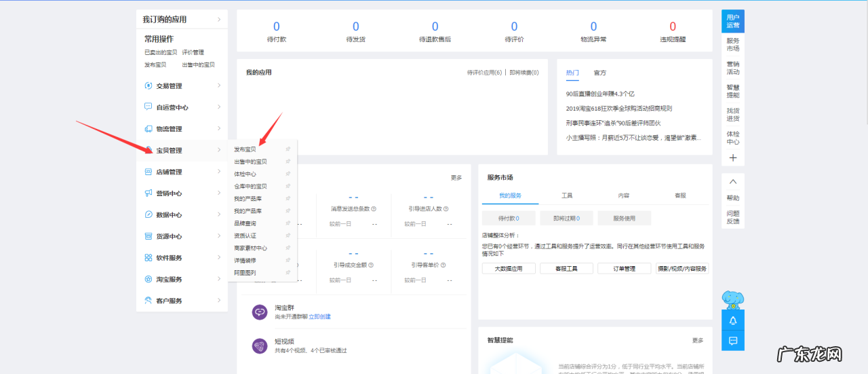The width and height of the screenshot is (868, 374).
Task: Click the 自运营中心 chat bubble icon
Action: point(149,107)
